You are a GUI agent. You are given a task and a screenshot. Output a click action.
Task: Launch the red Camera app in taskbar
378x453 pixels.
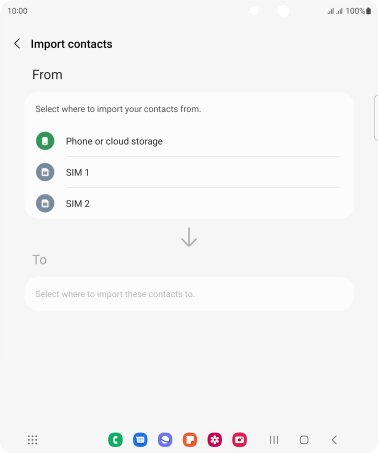[x=240, y=440]
